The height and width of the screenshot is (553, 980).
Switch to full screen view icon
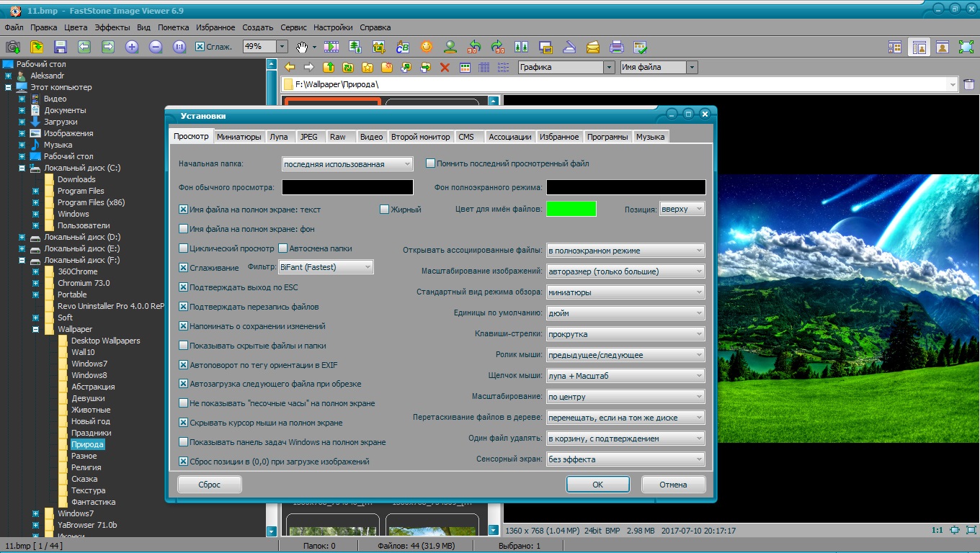(x=966, y=47)
